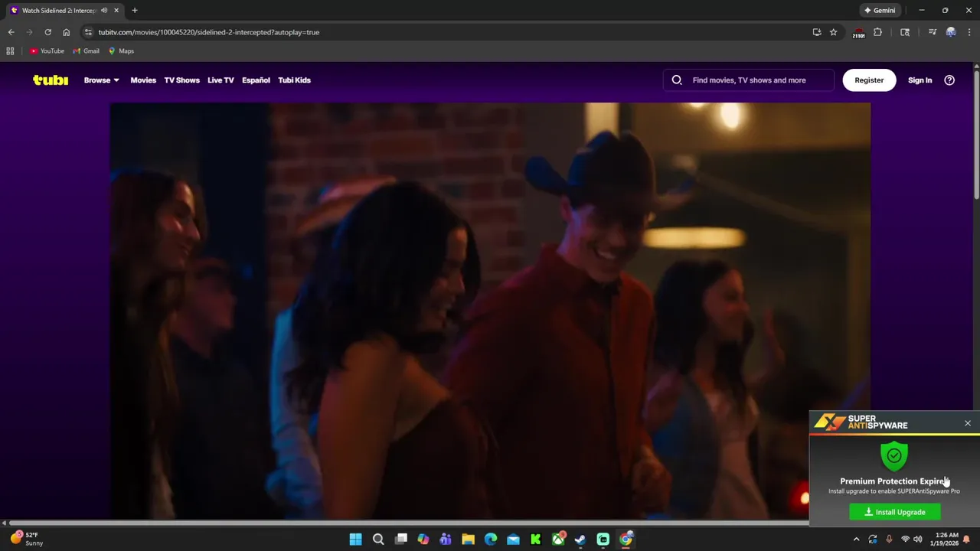View site information icon in address bar
Screen dimensions: 980x551
coord(89,32)
